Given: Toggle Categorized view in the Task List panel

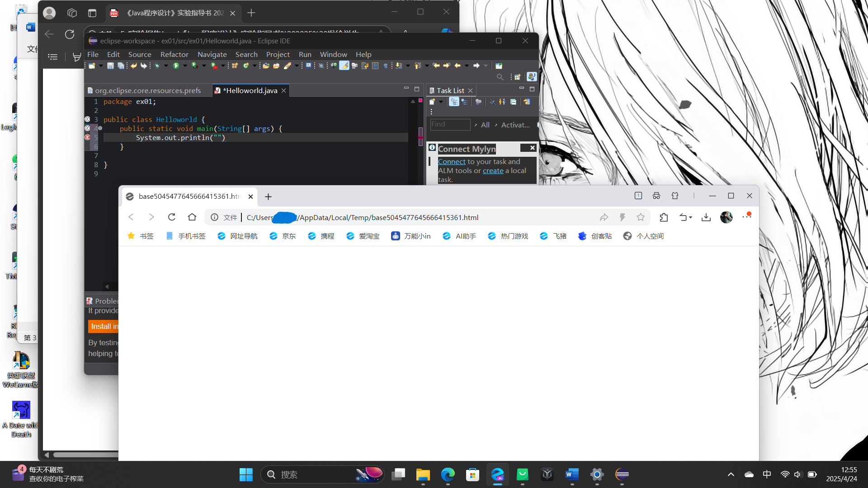Looking at the screenshot, I should [454, 102].
